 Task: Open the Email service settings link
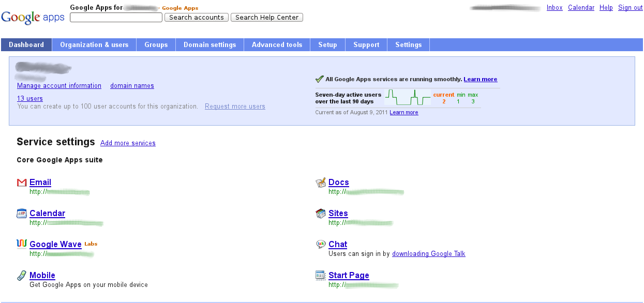point(40,183)
